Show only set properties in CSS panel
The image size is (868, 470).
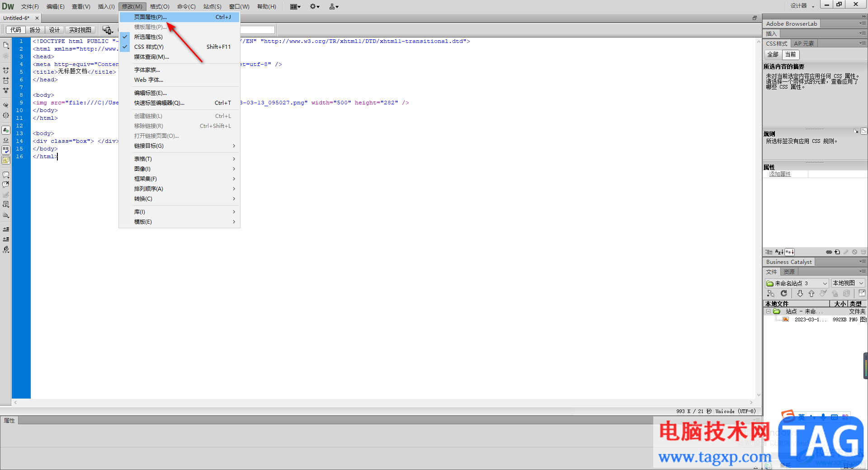pyautogui.click(x=790, y=252)
